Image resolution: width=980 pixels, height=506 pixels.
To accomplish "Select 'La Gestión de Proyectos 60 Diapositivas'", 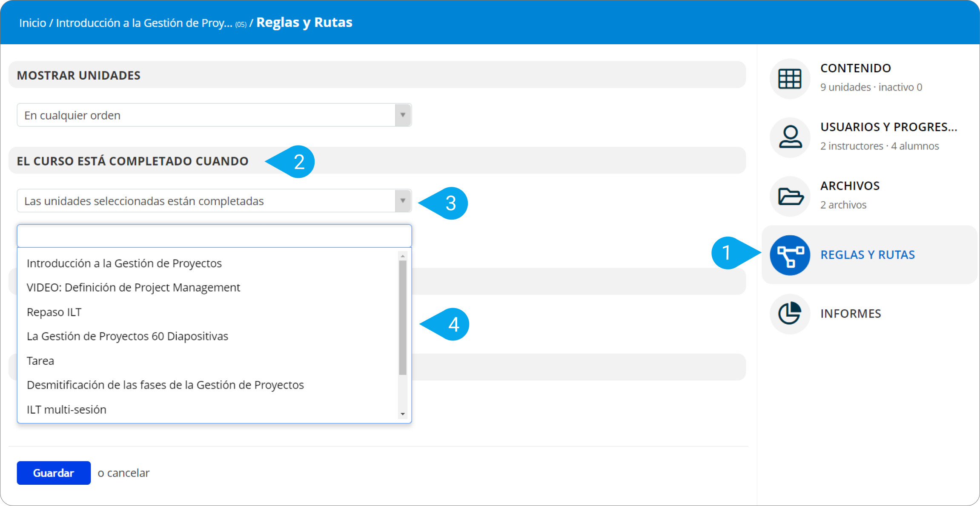I will pos(127,337).
